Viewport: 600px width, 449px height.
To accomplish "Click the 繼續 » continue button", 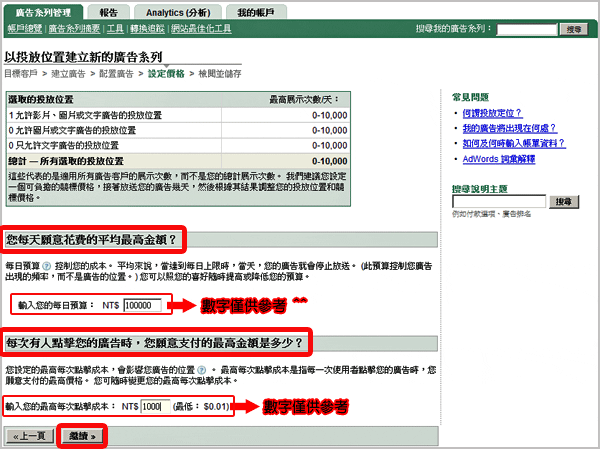I will click(82, 436).
